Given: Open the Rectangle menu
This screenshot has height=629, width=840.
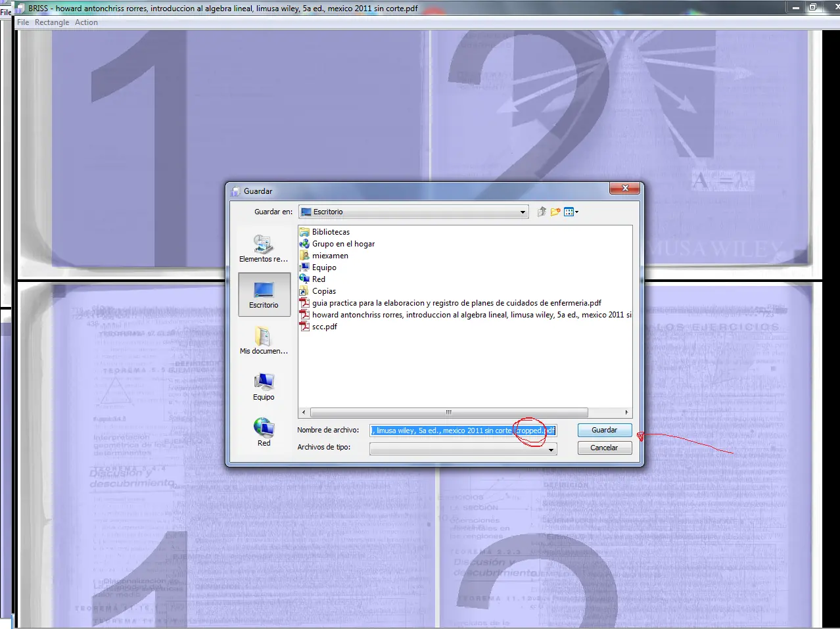Looking at the screenshot, I should pyautogui.click(x=52, y=22).
